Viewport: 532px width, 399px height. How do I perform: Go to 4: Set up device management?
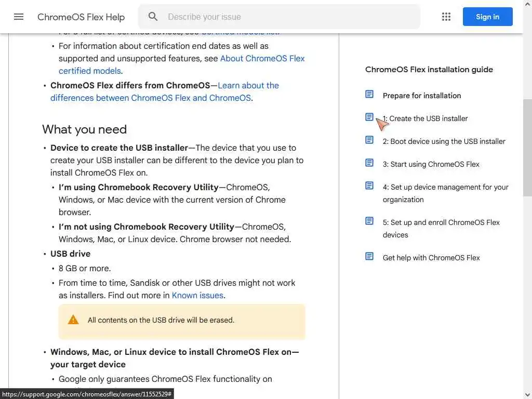tap(445, 193)
